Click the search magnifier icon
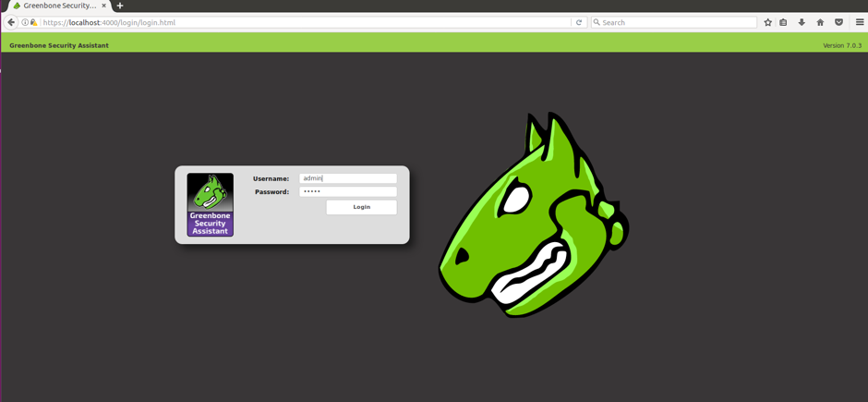This screenshot has width=868, height=402. coord(597,23)
